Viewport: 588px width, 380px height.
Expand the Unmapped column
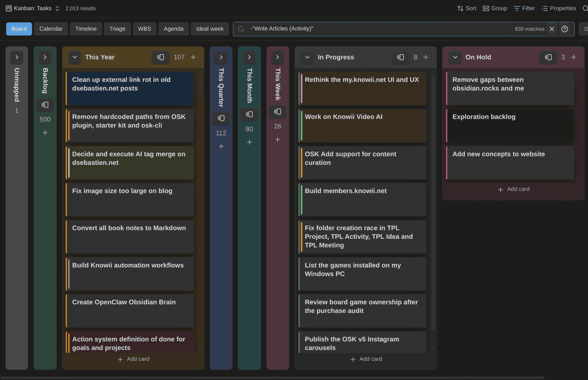[17, 57]
